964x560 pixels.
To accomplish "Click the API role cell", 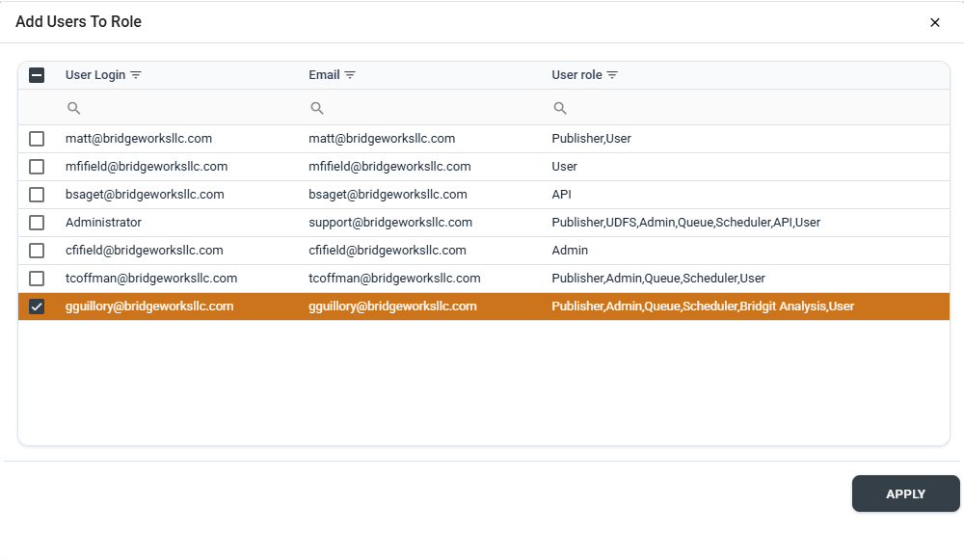I will (x=561, y=195).
